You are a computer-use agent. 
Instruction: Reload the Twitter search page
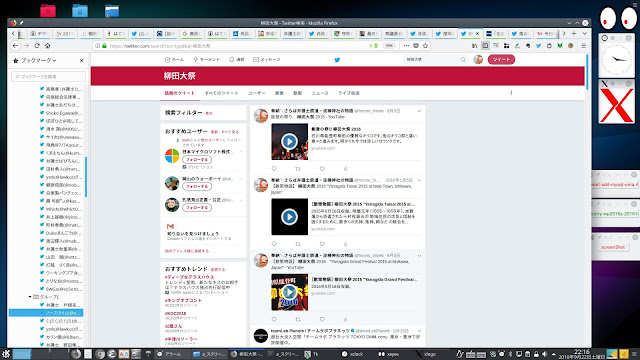[37, 46]
